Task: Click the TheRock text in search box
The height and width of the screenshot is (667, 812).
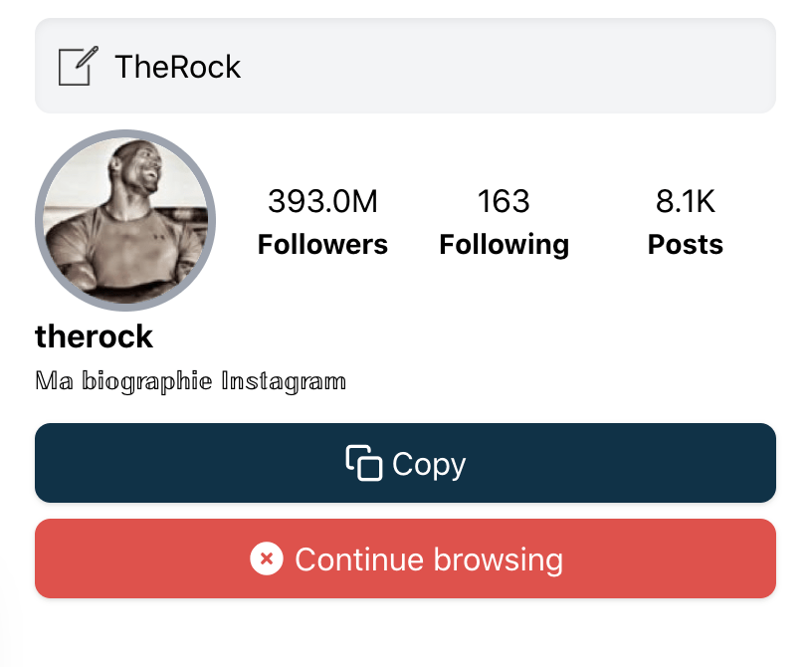Action: pyautogui.click(x=177, y=67)
